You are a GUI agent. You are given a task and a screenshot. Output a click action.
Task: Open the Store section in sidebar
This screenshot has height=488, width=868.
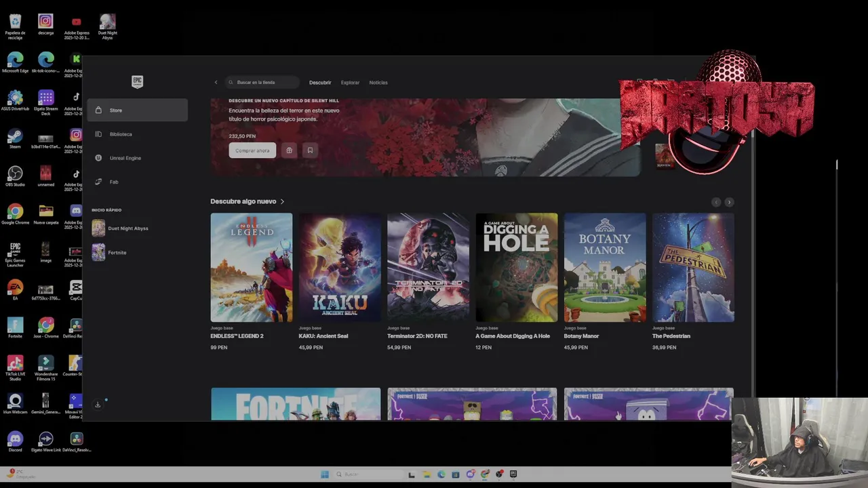point(137,110)
